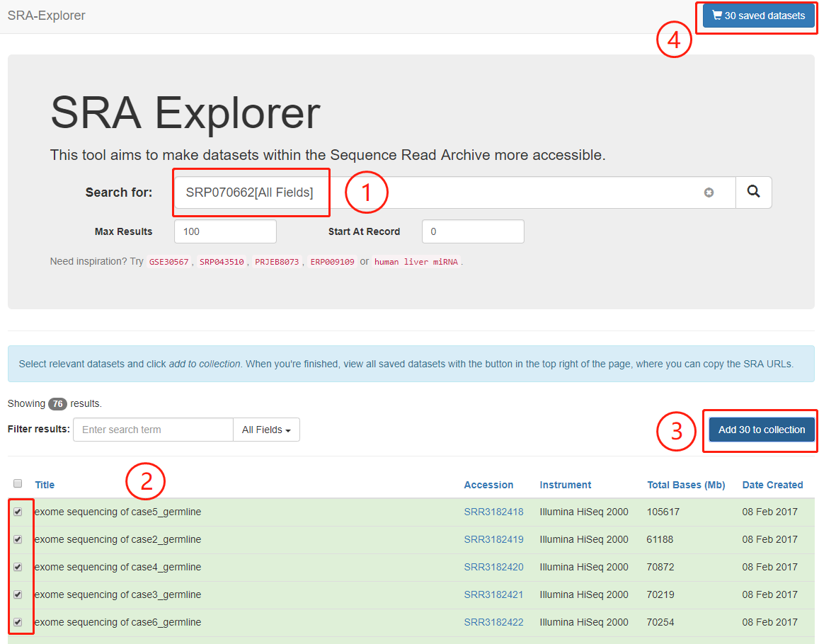Select title 'exome sequencing of case3_germline'

click(x=118, y=594)
